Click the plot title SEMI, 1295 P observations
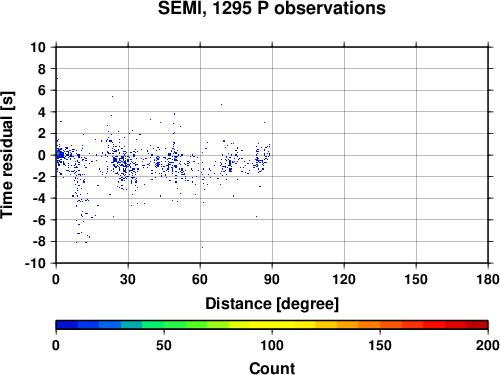The height and width of the screenshot is (375, 500). 272,8
